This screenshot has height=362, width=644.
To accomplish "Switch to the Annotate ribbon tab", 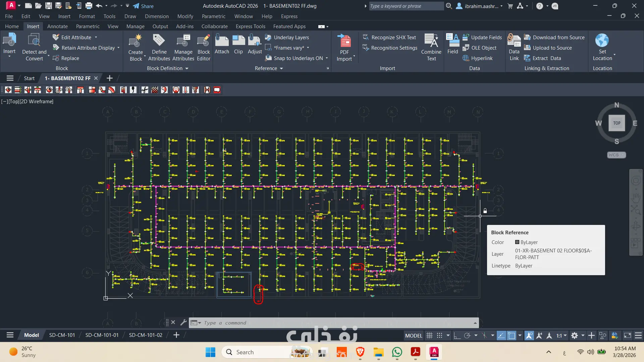I will (57, 26).
